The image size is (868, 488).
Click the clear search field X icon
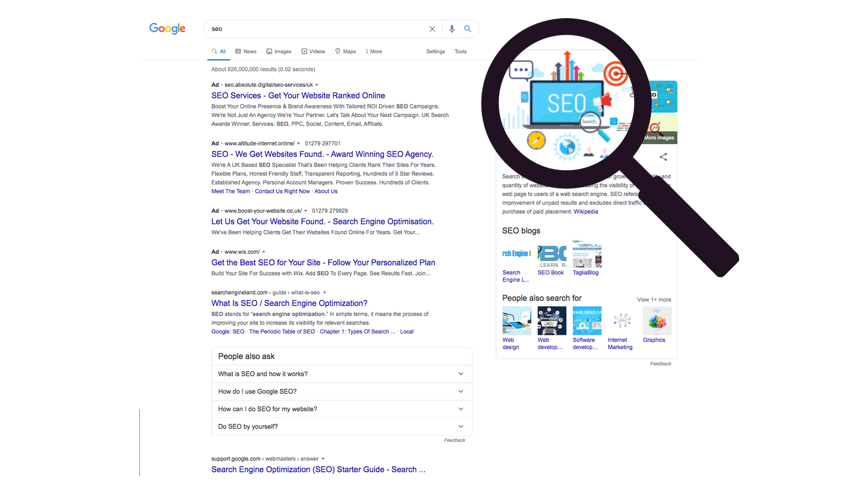(432, 28)
